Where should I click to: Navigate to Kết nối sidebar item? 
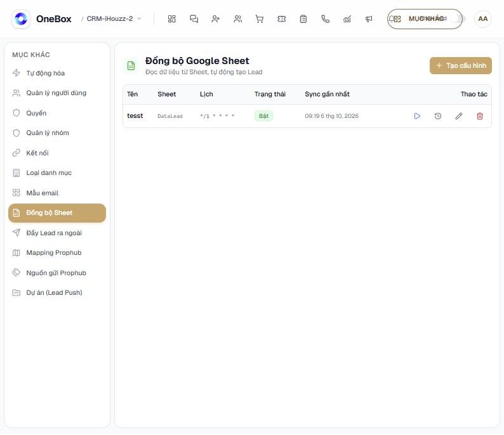[x=57, y=153]
